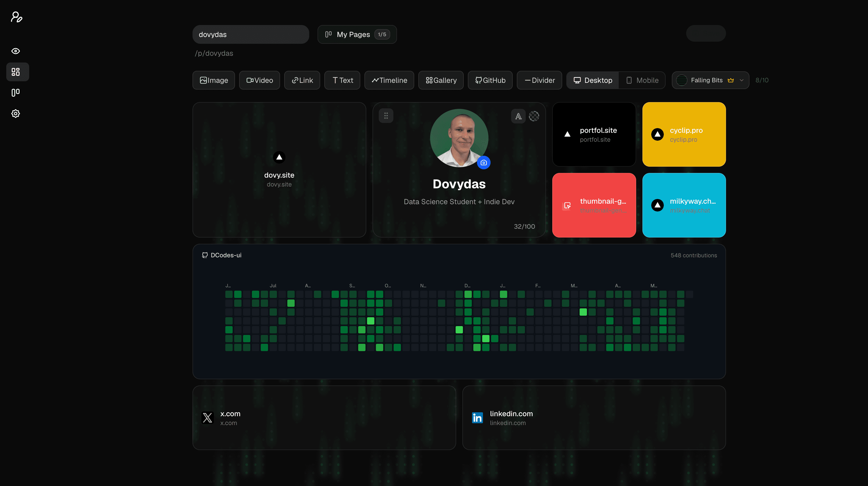868x486 pixels.
Task: Add a Video block
Action: tap(259, 80)
